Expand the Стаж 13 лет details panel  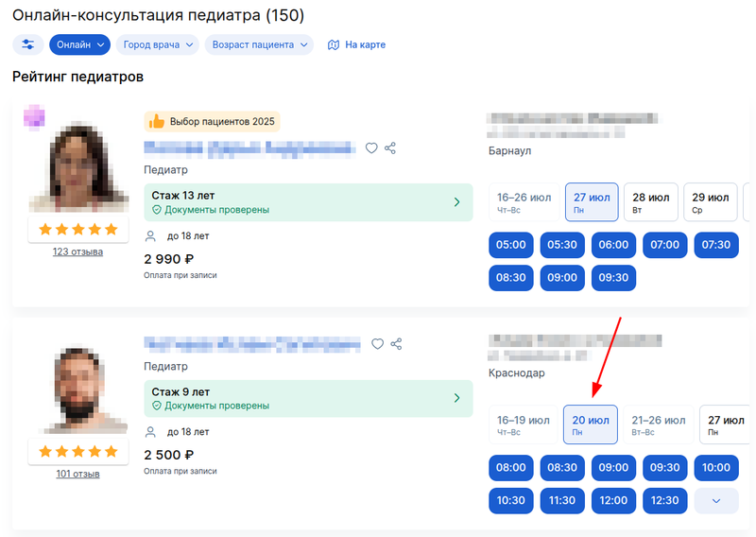[x=309, y=202]
